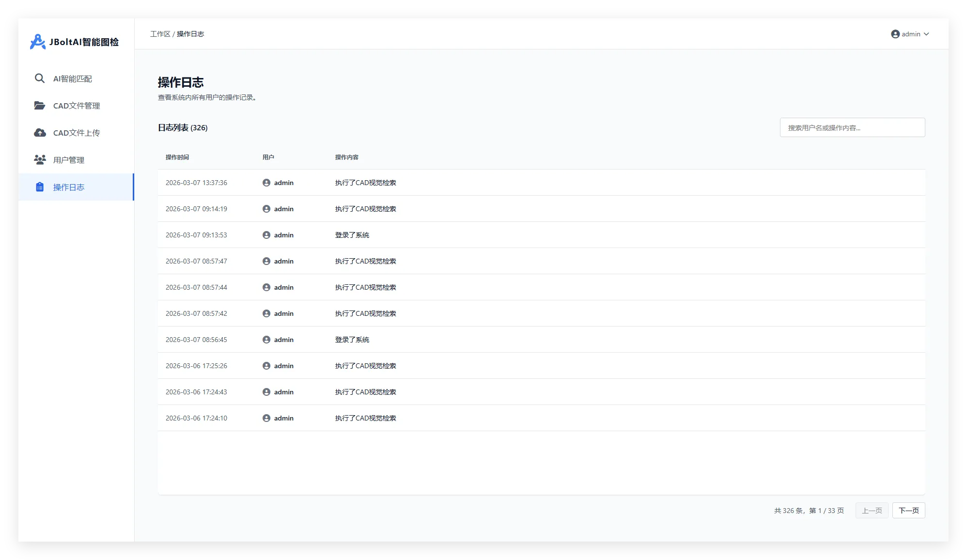The height and width of the screenshot is (560, 967).
Task: Click the 用户管理 users group icon
Action: (x=40, y=159)
